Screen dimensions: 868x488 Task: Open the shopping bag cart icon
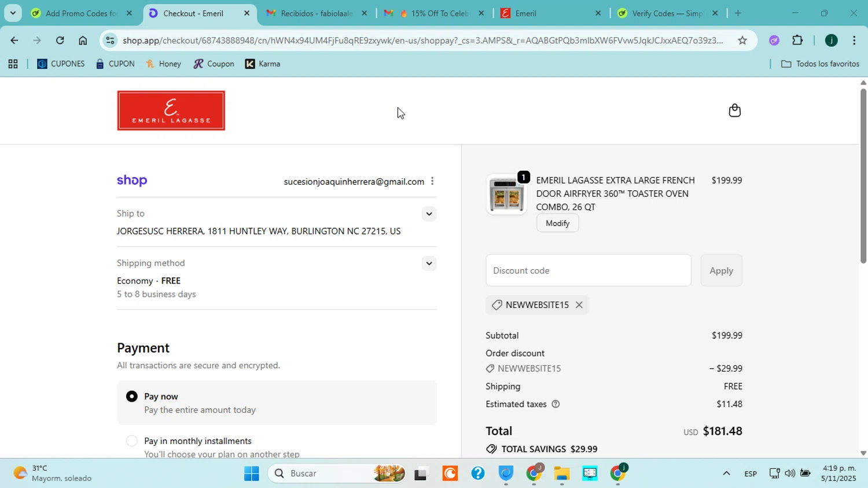[734, 111]
